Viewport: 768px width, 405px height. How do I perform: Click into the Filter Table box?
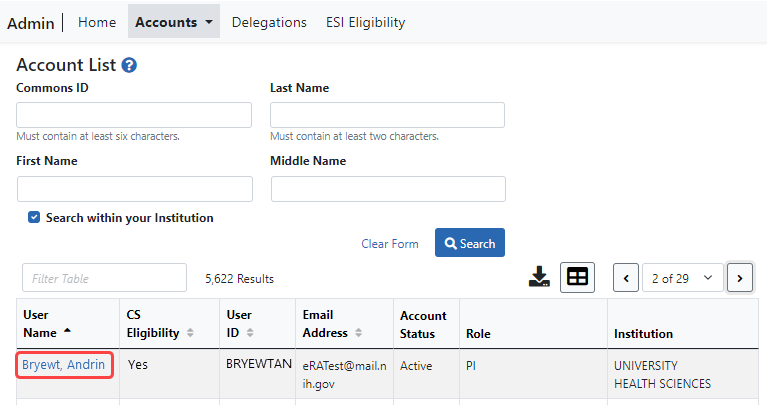[104, 278]
